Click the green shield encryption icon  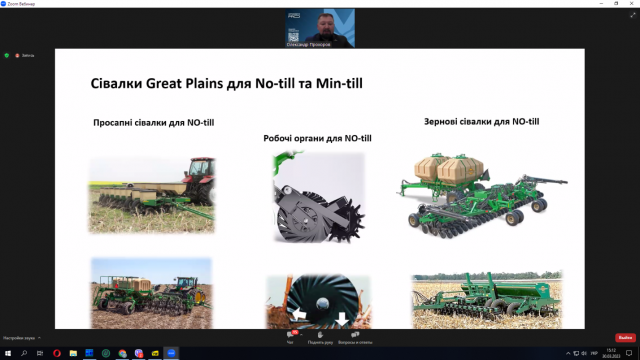(x=7, y=56)
